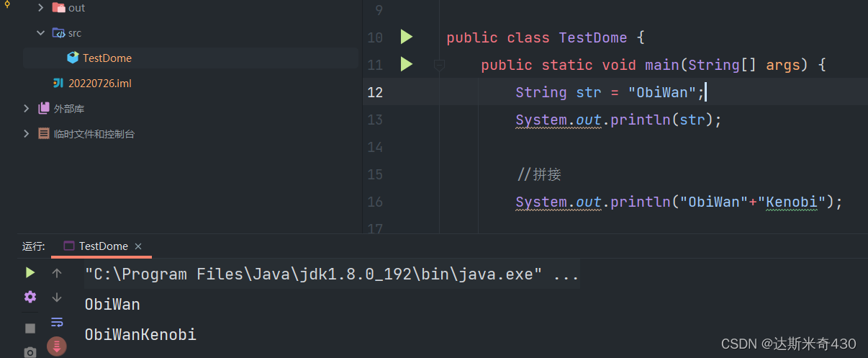Toggle scroll to end of console

pyautogui.click(x=57, y=346)
